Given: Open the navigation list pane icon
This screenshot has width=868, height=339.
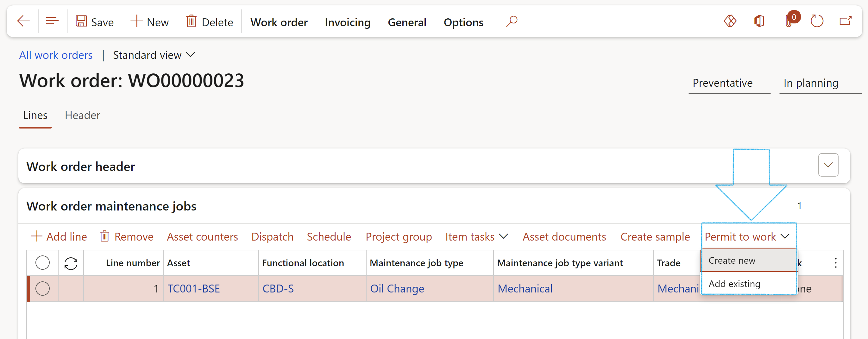Looking at the screenshot, I should pyautogui.click(x=52, y=22).
